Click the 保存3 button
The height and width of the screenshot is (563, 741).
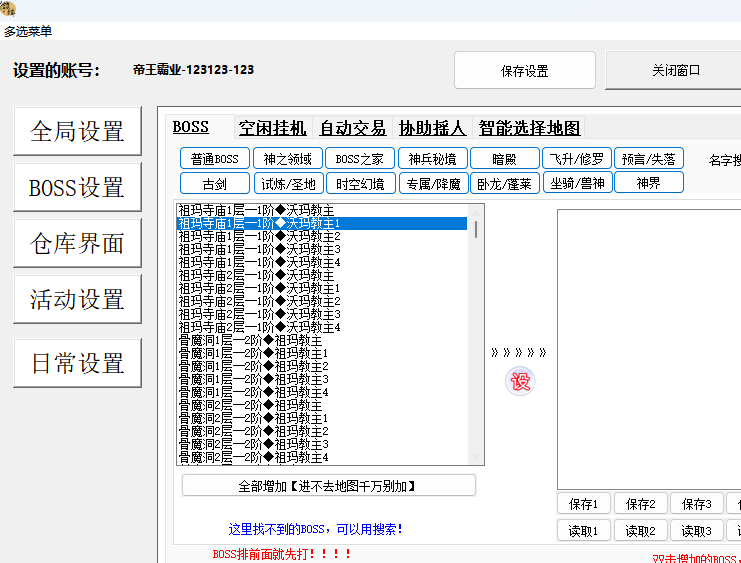coord(697,504)
